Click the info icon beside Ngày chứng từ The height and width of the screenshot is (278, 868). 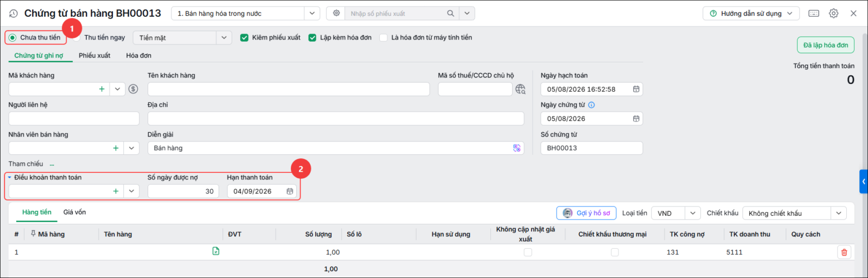click(591, 105)
